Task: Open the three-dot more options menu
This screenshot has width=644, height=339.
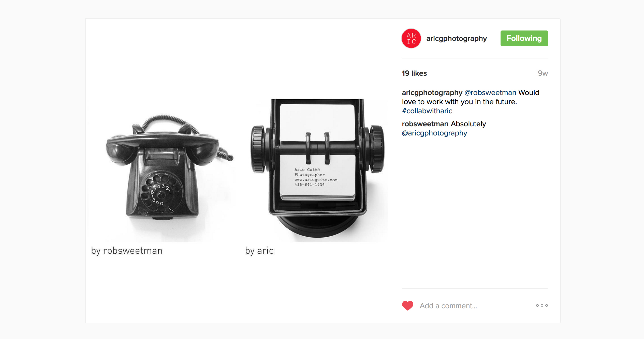Action: (x=542, y=305)
